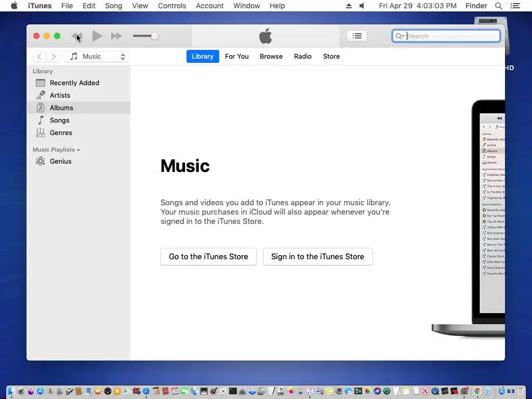532x399 pixels.
Task: Select Albums in the sidebar
Action: coord(78,108)
